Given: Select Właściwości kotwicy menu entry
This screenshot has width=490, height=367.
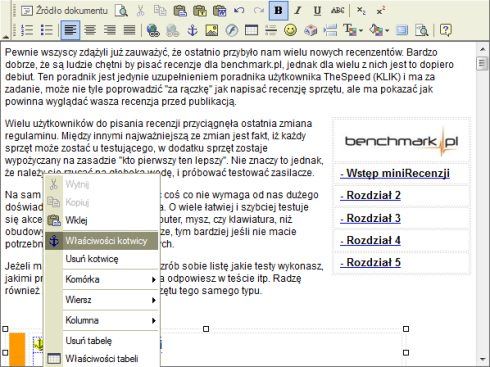Looking at the screenshot, I should 102,241.
